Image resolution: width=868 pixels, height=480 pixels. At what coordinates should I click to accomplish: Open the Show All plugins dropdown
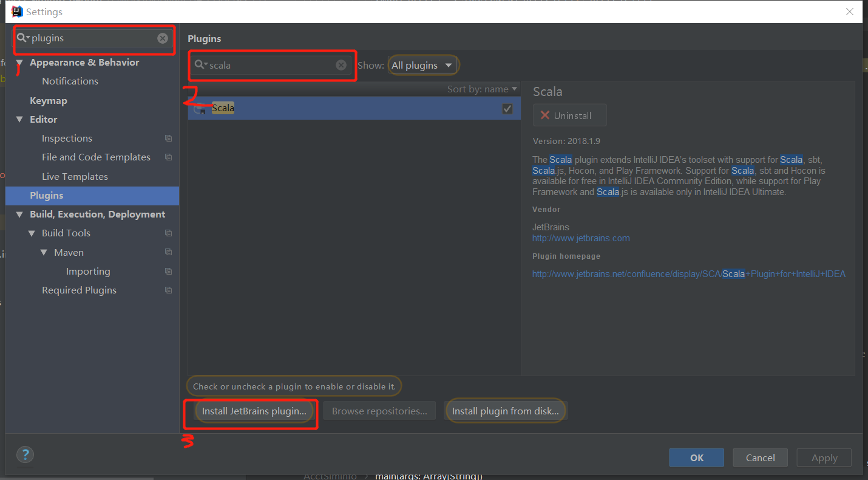422,66
